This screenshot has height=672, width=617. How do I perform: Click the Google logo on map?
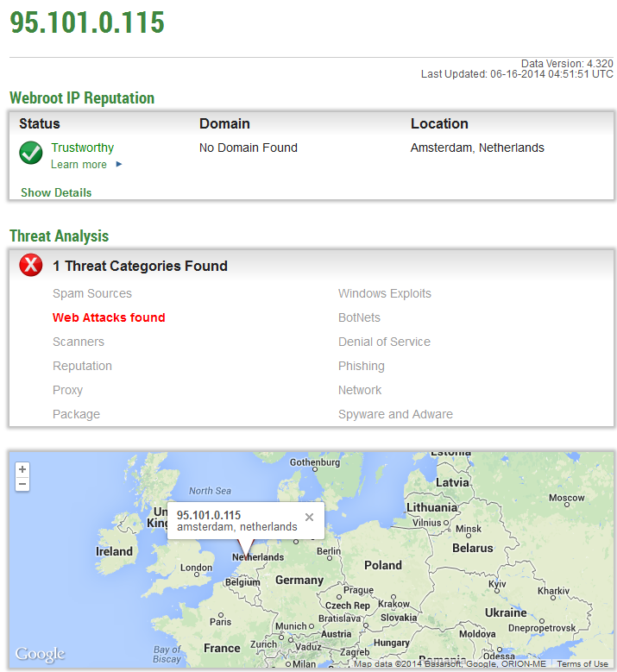click(40, 654)
